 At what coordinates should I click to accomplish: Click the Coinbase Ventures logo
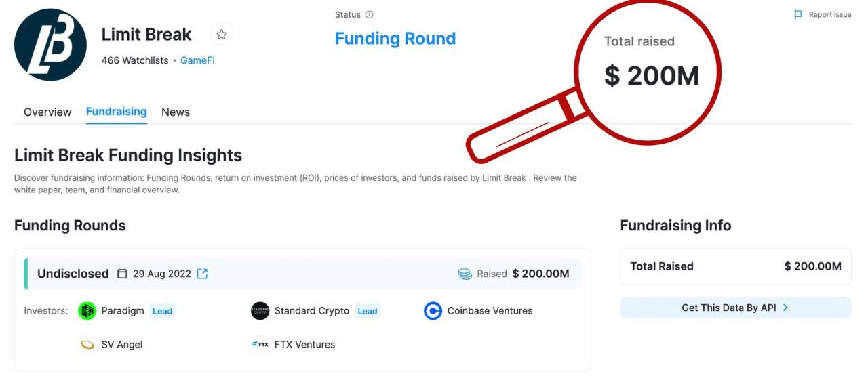pyautogui.click(x=433, y=311)
